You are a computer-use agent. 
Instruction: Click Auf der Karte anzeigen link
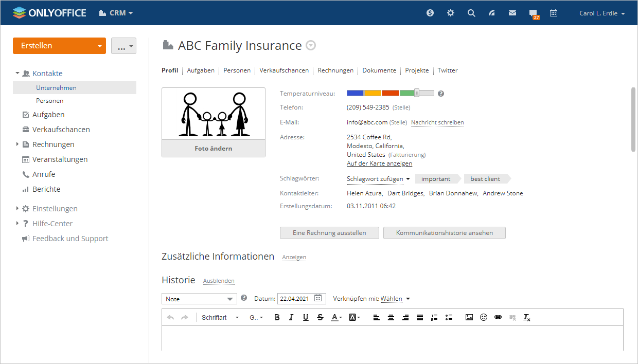pos(379,163)
